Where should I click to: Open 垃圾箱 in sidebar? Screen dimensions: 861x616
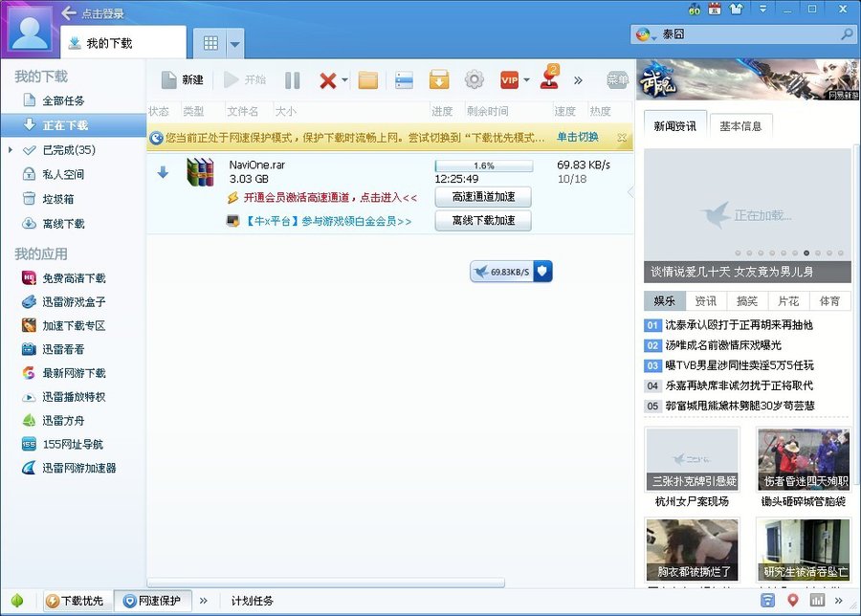click(x=58, y=199)
